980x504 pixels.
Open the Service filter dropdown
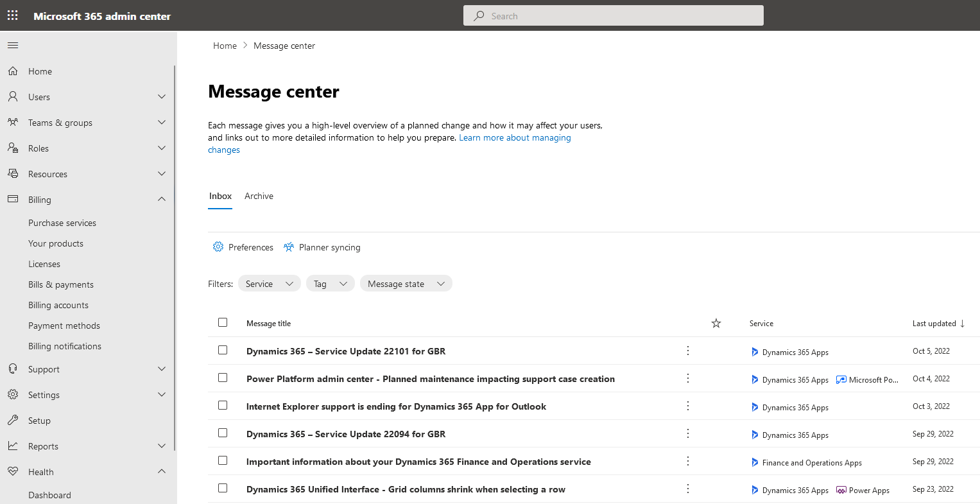[x=269, y=283]
